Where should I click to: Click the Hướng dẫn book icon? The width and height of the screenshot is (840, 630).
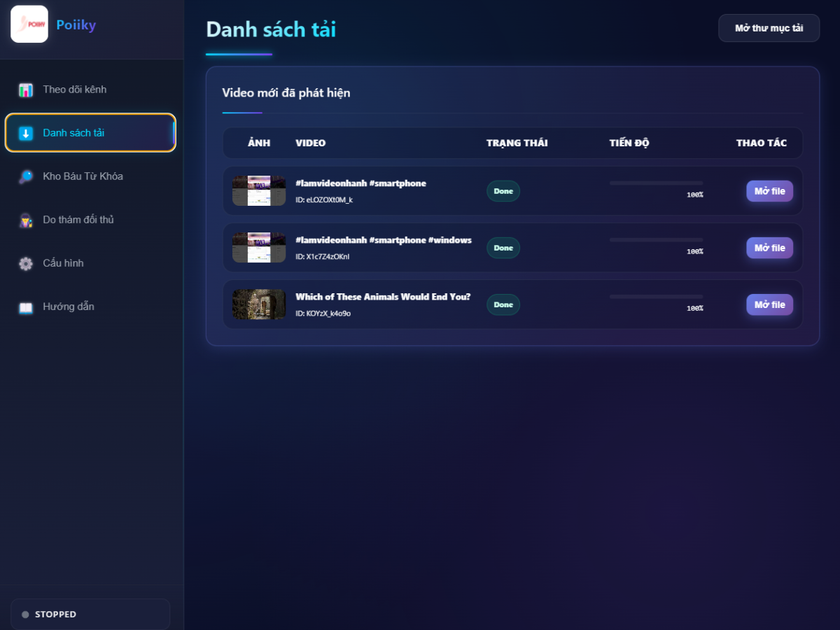coord(26,307)
